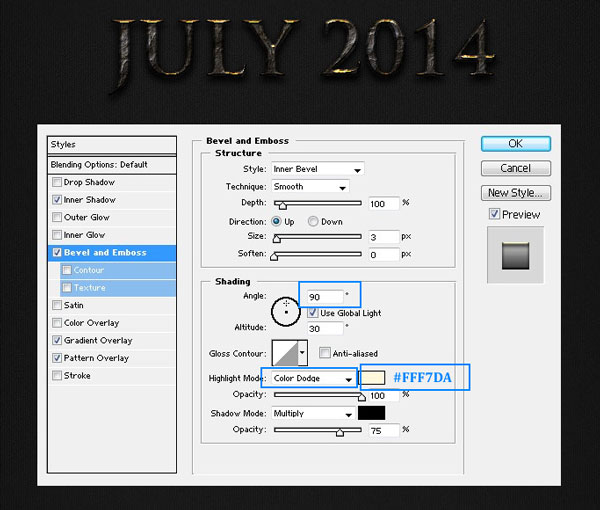Enable the Color Overlay checkbox
This screenshot has width=600, height=510.
[57, 323]
